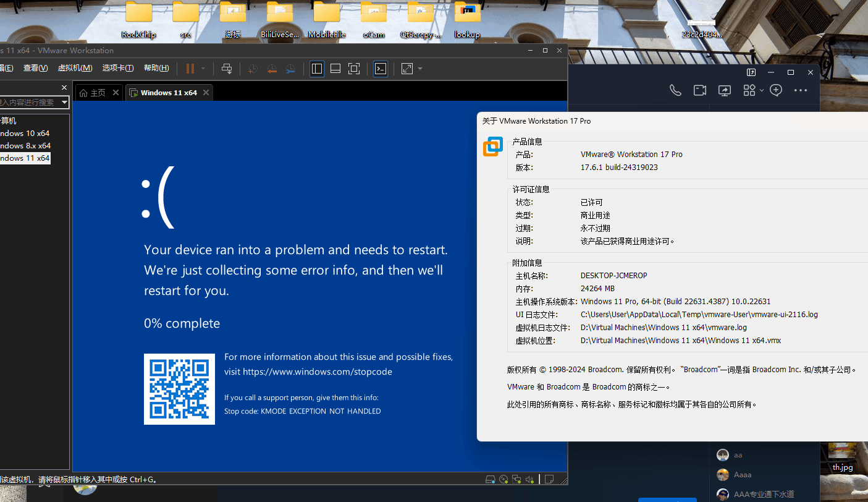This screenshot has height=502, width=868.
Task: Open the 查看(V) menu
Action: click(x=35, y=68)
